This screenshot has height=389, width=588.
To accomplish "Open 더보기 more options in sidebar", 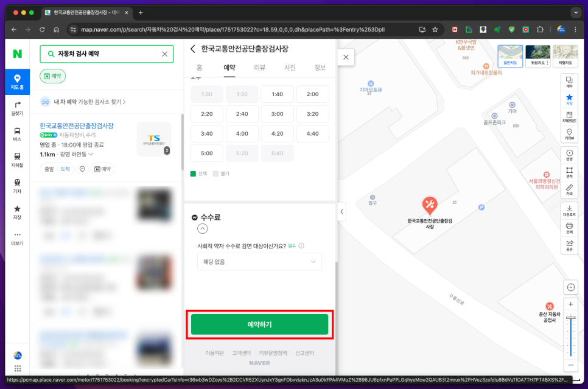I will (x=17, y=238).
